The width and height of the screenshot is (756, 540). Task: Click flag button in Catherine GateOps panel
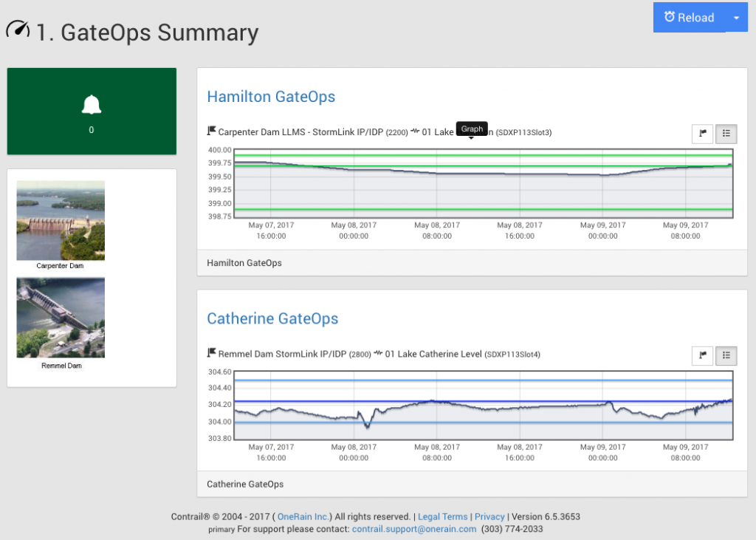pyautogui.click(x=702, y=355)
